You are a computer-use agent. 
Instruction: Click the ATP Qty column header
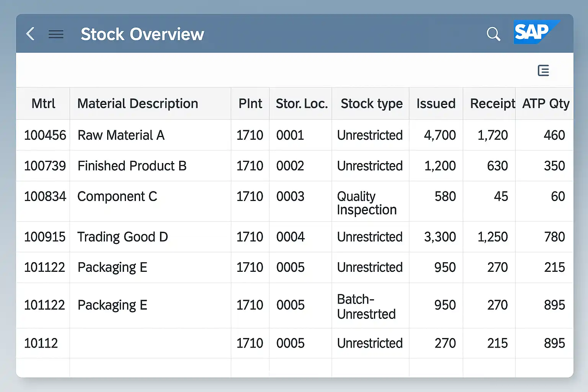point(546,103)
